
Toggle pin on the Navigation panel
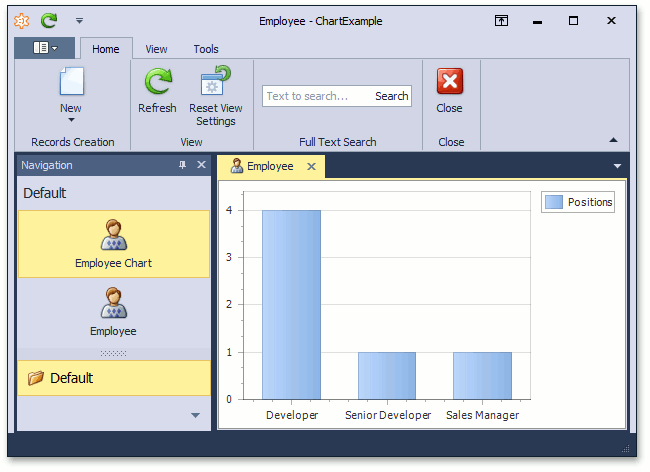tap(182, 165)
